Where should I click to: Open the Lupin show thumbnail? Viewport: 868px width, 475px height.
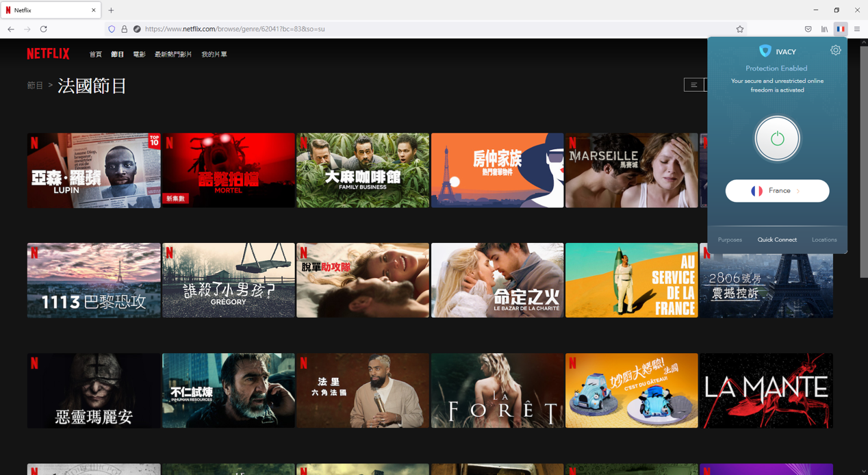(x=94, y=170)
